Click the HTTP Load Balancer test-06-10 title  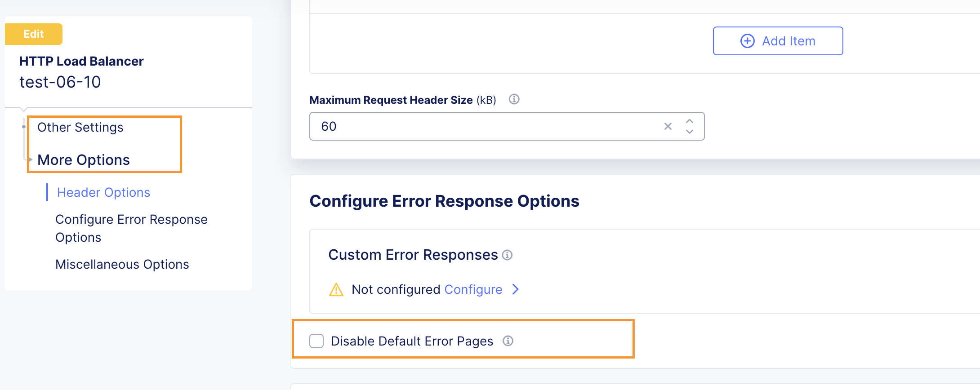(x=81, y=72)
